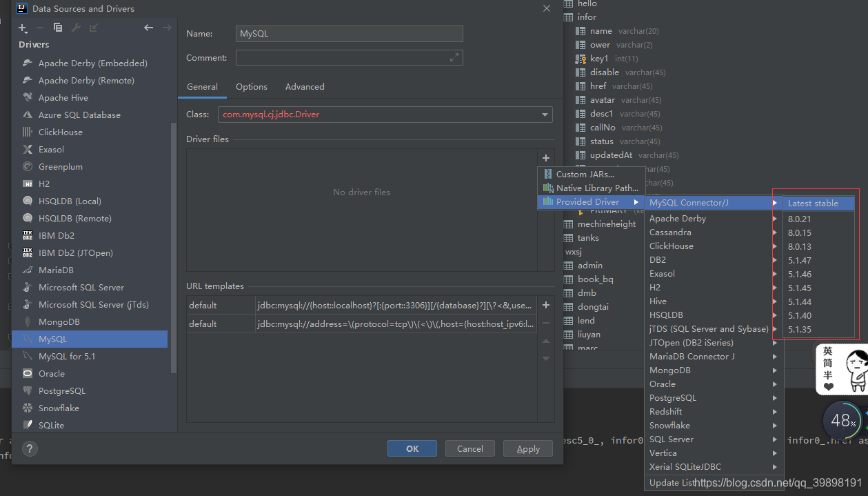Expand Cassandra provided driver submenu
The width and height of the screenshot is (868, 496).
click(714, 232)
